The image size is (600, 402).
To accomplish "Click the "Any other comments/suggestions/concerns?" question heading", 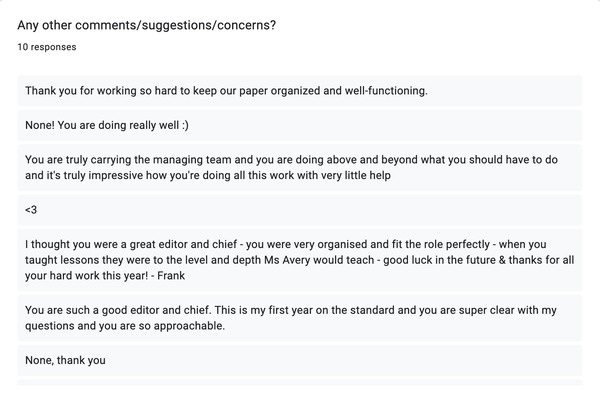I will 147,25.
